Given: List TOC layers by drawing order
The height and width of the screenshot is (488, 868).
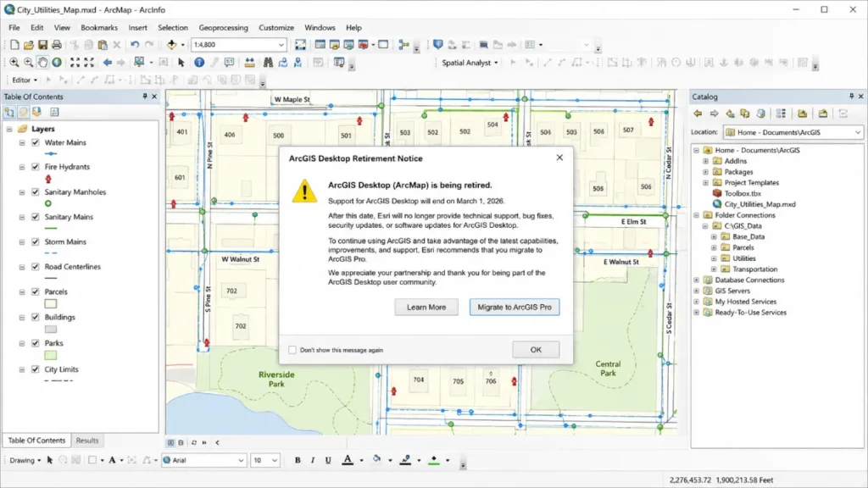Looking at the screenshot, I should (x=9, y=113).
